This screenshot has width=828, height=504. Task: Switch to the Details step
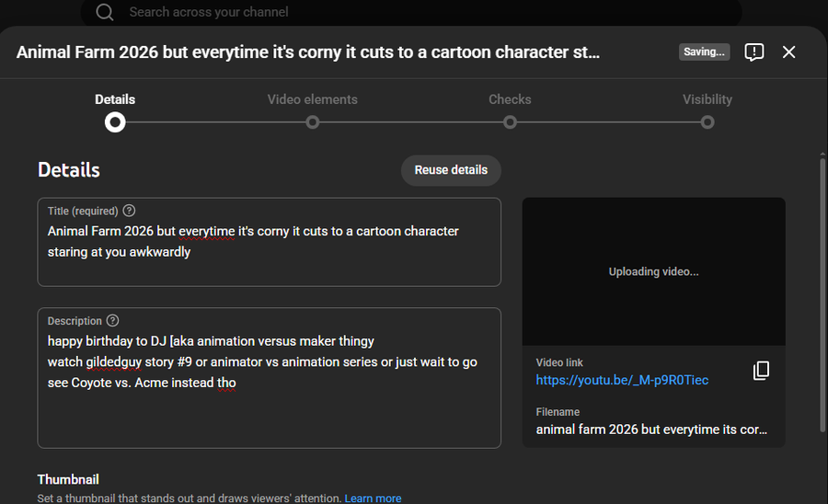click(115, 121)
